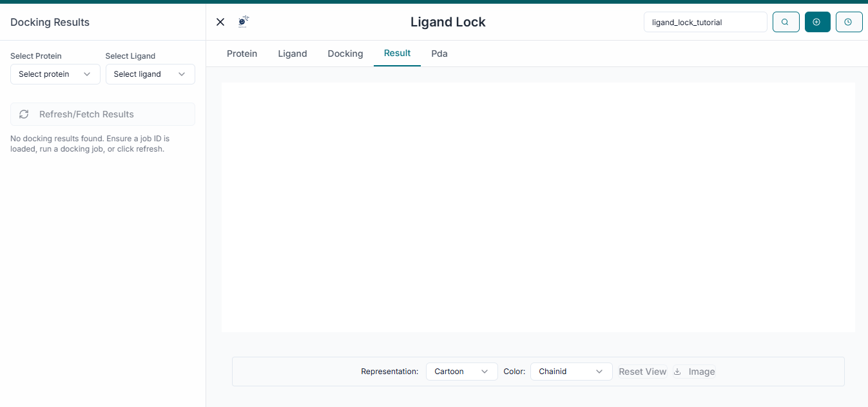Viewport: 868px width, 407px height.
Task: Switch to the Protein tab
Action: tap(242, 54)
